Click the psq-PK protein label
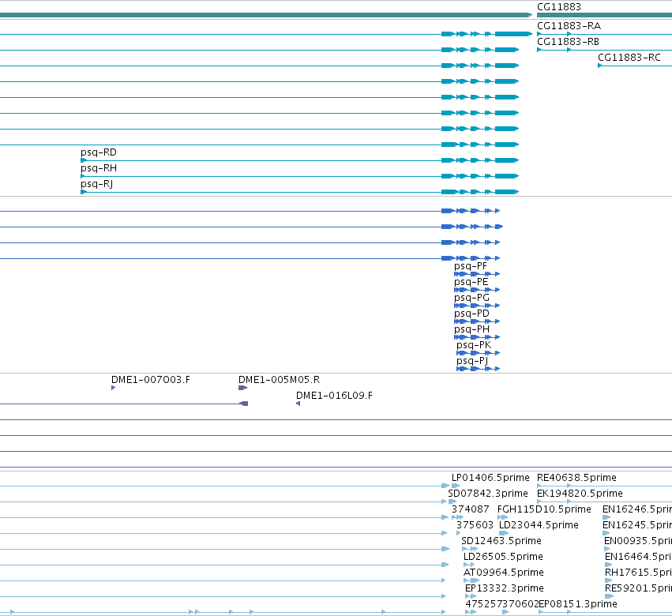Screen dimensions: 672x616 tap(474, 345)
